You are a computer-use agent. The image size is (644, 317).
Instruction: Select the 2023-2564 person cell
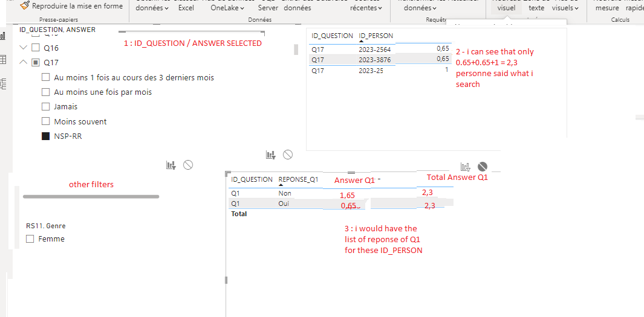374,48
